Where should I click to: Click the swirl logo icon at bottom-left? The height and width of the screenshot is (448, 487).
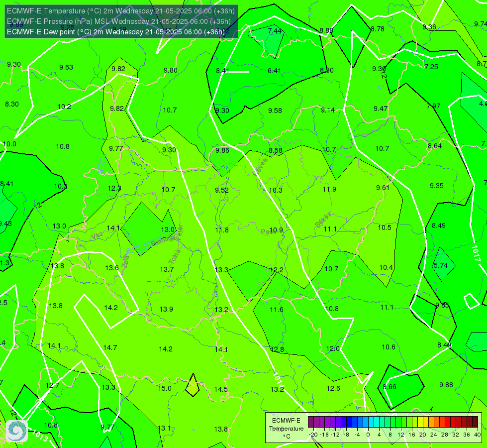click(x=17, y=431)
